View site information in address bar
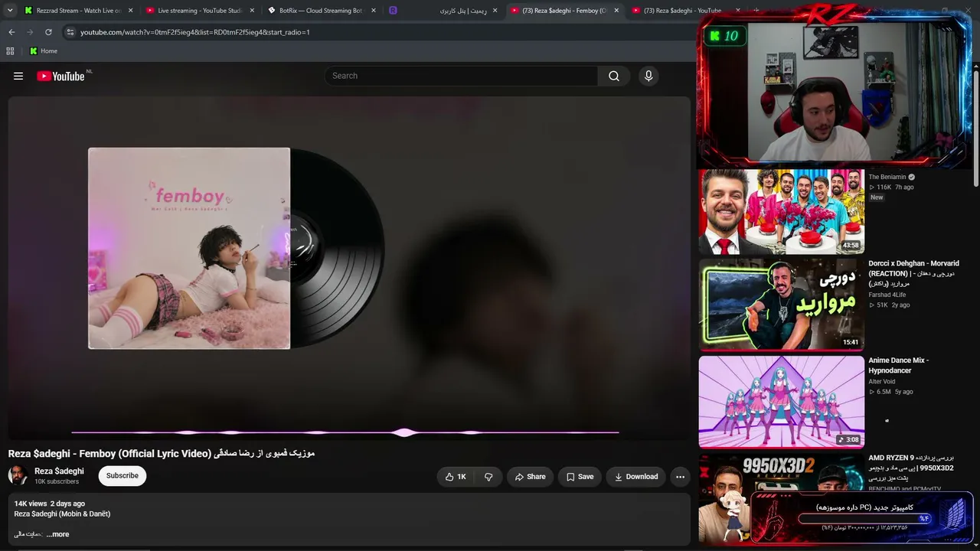 [70, 32]
